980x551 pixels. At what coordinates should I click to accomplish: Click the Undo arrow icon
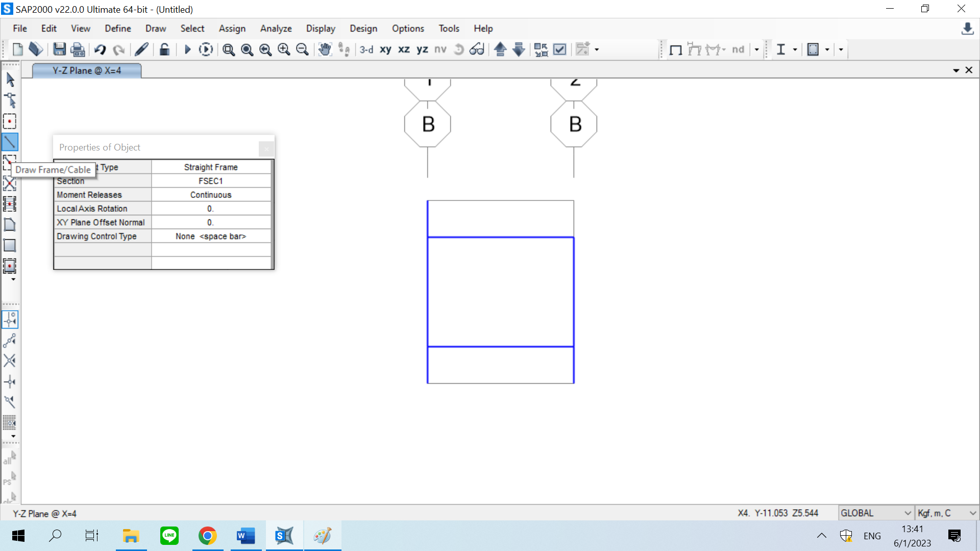[x=100, y=49]
